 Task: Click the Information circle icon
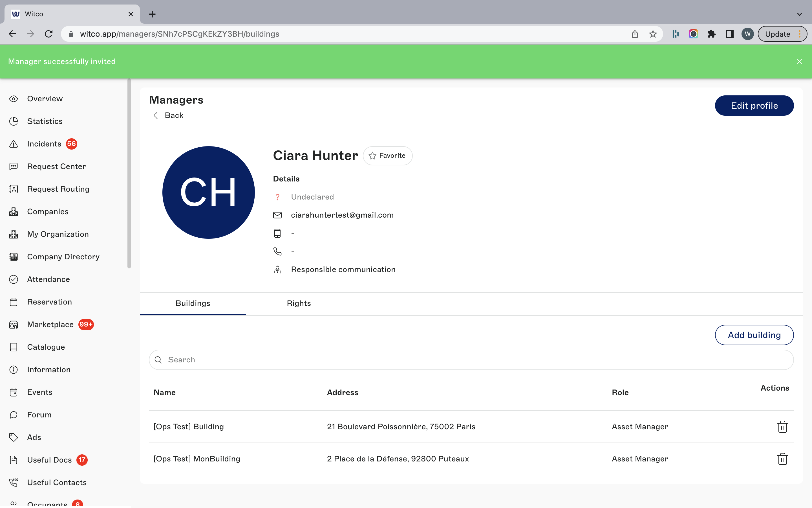pos(14,370)
